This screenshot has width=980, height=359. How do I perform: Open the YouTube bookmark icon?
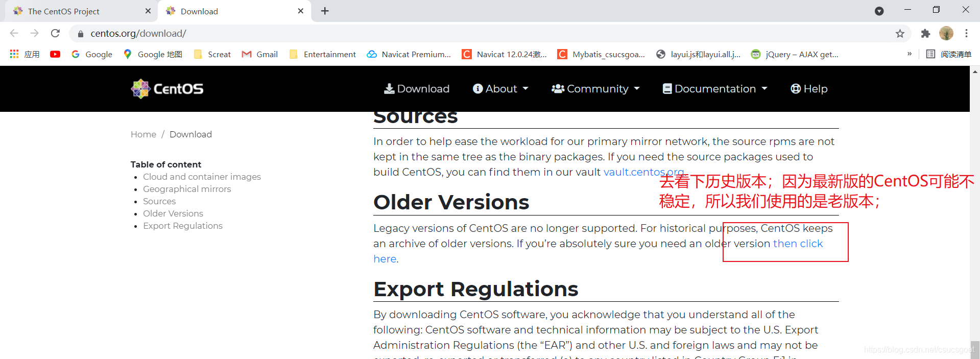click(55, 54)
